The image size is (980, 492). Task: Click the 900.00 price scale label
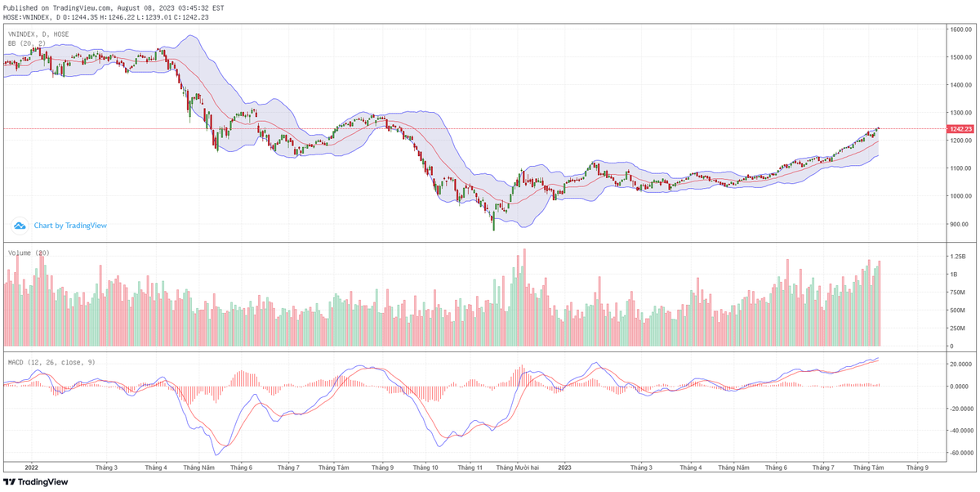click(960, 224)
